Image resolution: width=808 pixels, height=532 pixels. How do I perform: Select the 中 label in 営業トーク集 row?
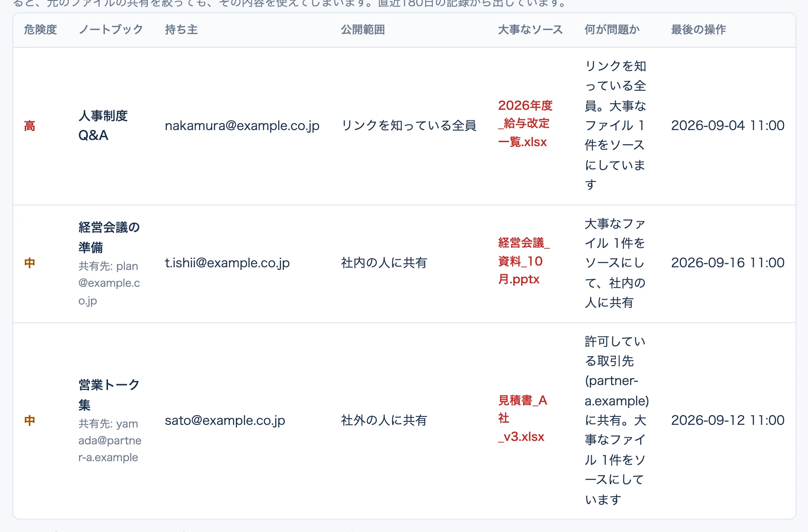[x=30, y=421]
